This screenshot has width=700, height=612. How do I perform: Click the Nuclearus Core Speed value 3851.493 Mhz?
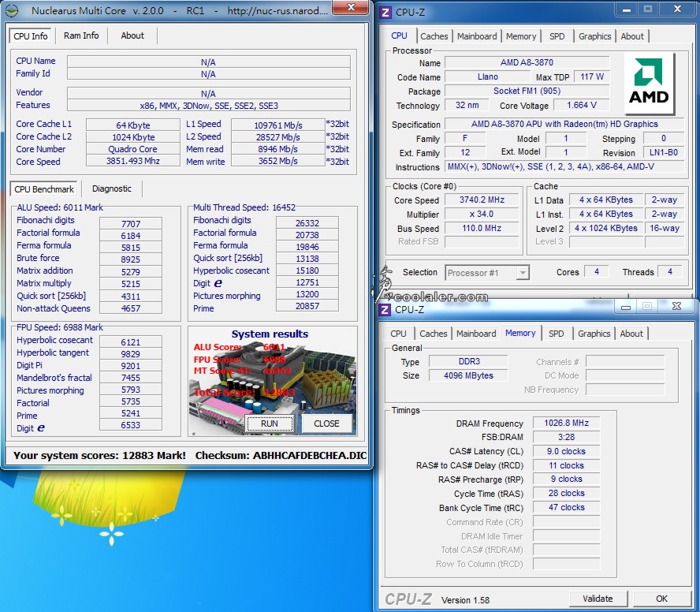point(133,161)
